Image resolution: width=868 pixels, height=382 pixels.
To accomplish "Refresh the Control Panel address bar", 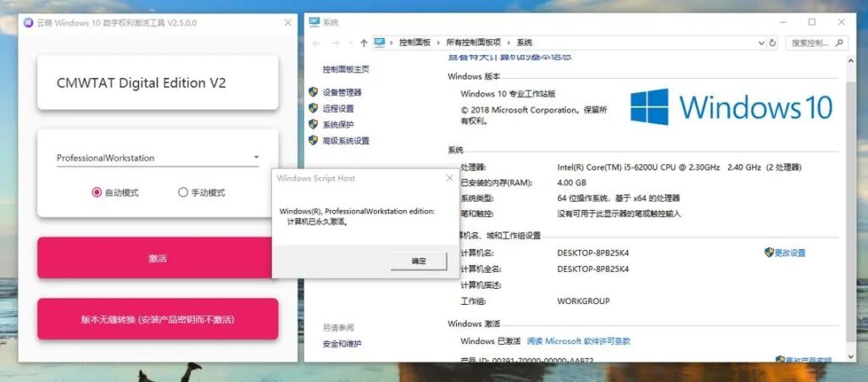I will tap(773, 42).
